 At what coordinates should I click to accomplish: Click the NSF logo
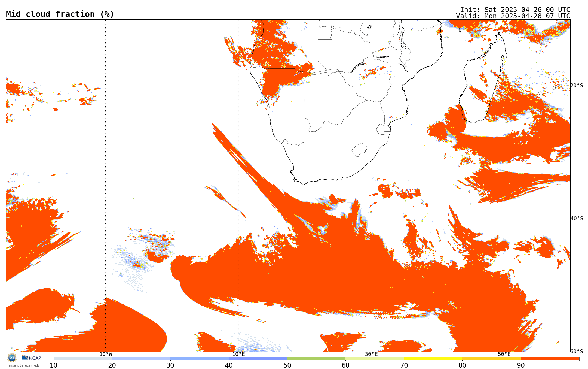12,358
